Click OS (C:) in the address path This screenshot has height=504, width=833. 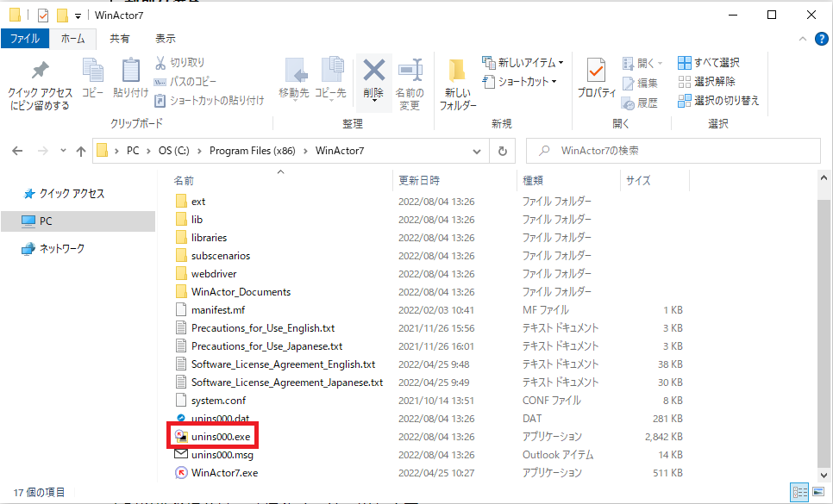coord(173,152)
